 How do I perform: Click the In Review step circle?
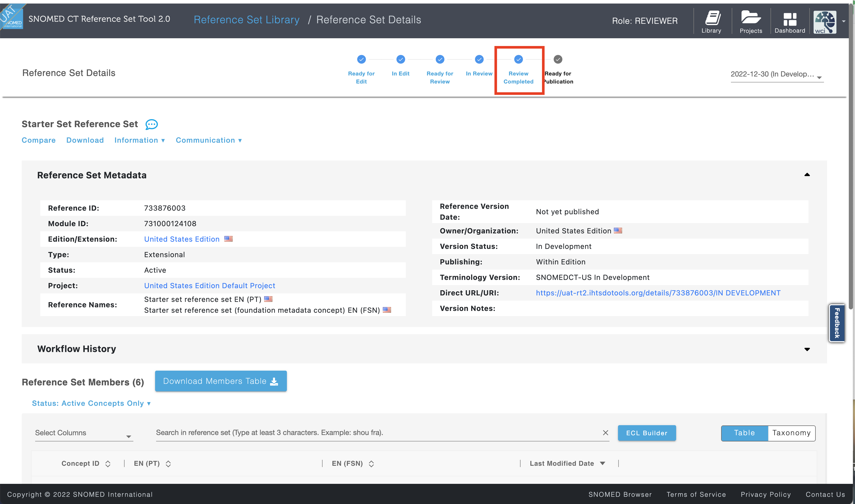(x=479, y=59)
